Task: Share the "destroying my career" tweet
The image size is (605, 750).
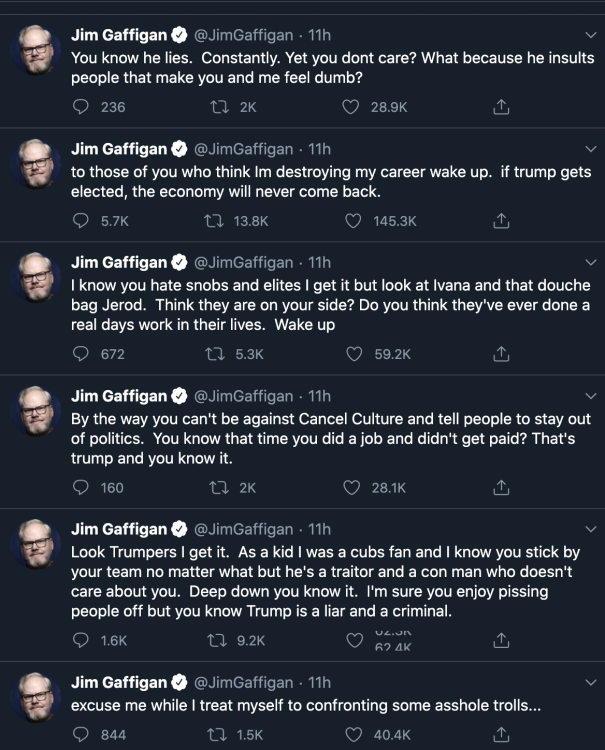Action: 502,221
